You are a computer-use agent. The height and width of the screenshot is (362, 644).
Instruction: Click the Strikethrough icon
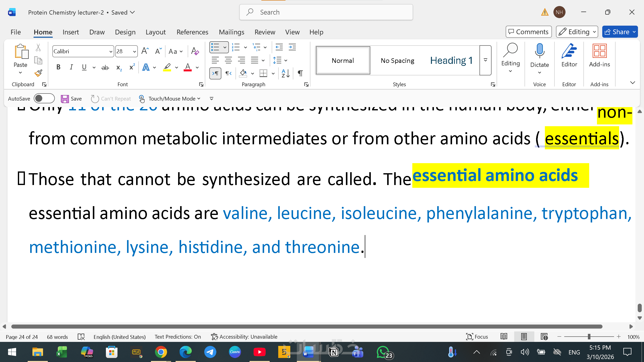tap(105, 67)
